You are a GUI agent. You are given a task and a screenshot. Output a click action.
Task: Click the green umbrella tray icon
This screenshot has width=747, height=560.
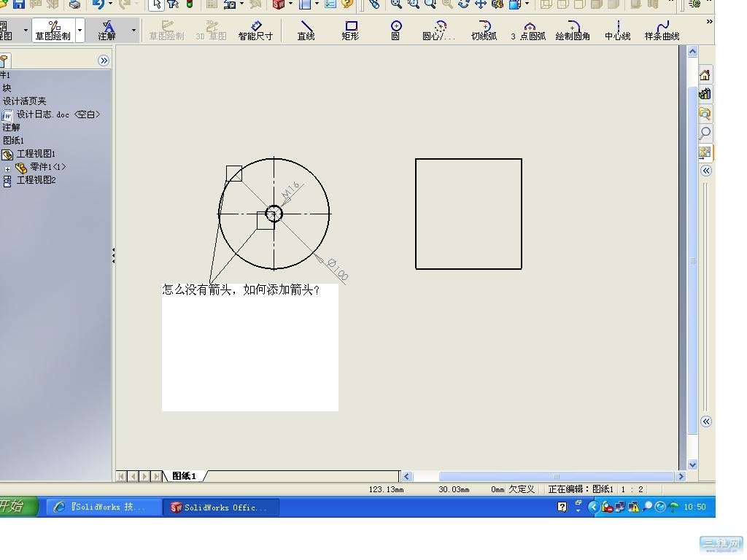(673, 507)
